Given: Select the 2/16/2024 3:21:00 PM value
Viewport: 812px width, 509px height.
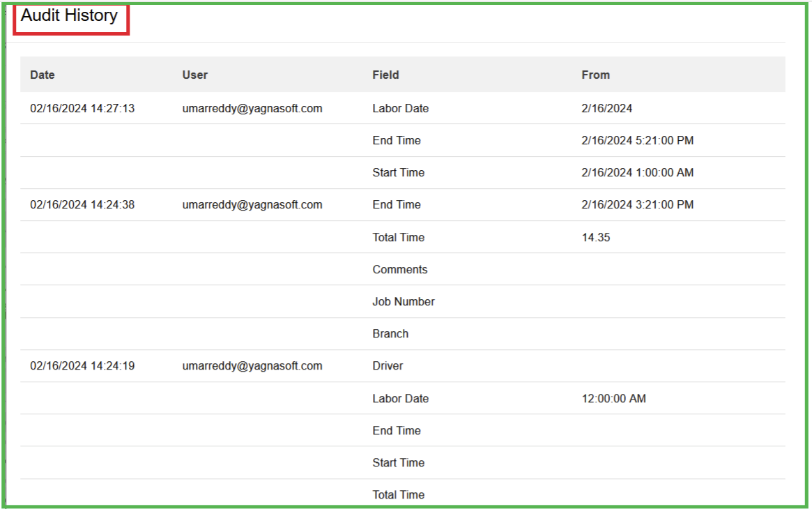Looking at the screenshot, I should click(x=637, y=204).
